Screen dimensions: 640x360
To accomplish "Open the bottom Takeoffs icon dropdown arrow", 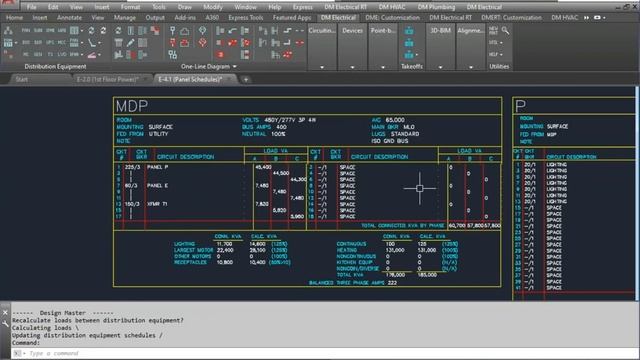I will pyautogui.click(x=417, y=55).
